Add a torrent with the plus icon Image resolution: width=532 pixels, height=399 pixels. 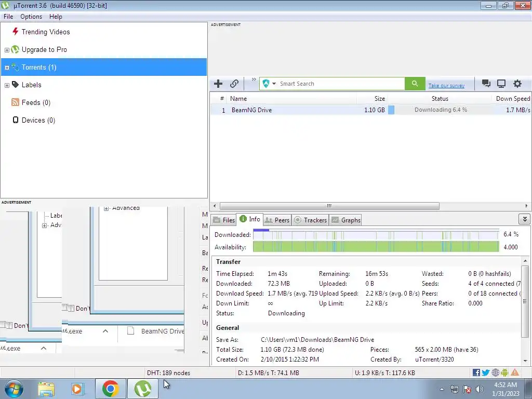(218, 84)
